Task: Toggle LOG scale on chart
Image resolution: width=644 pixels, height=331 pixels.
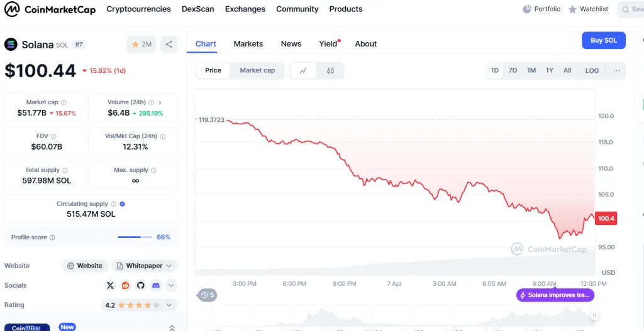Action: pyautogui.click(x=592, y=70)
